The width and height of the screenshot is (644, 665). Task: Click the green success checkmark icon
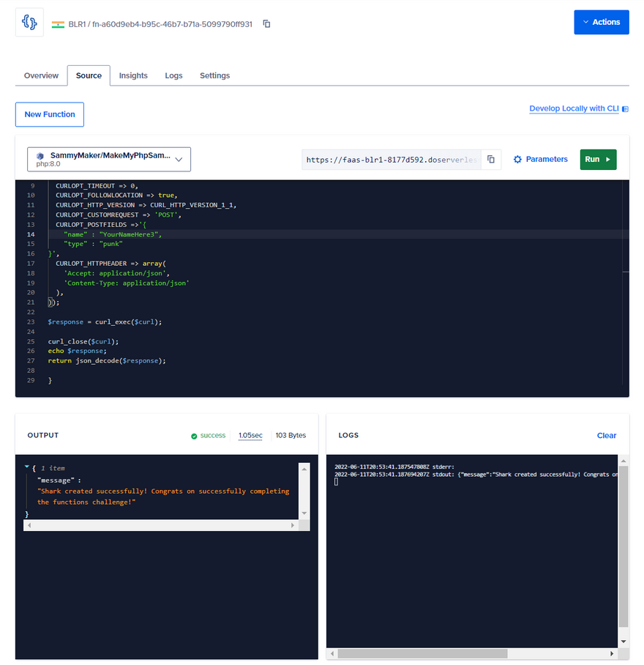[x=194, y=436]
